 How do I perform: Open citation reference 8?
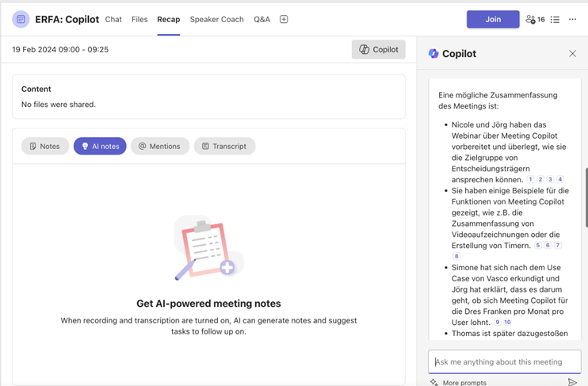coord(456,256)
